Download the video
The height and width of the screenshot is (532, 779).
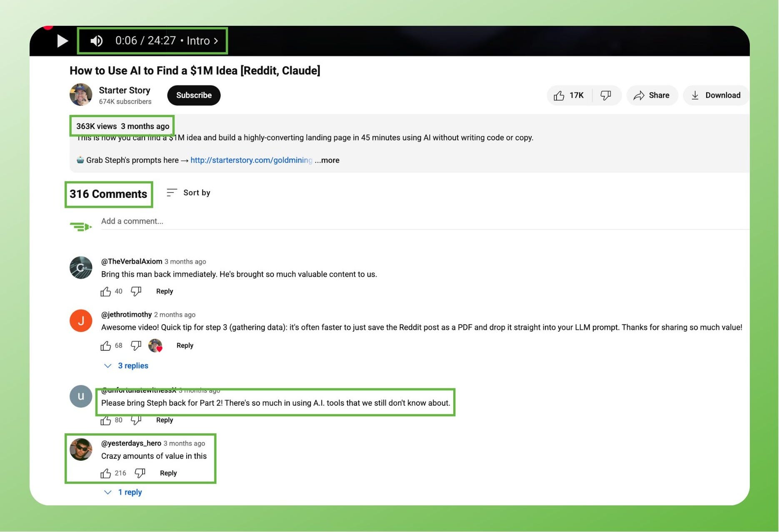point(716,95)
